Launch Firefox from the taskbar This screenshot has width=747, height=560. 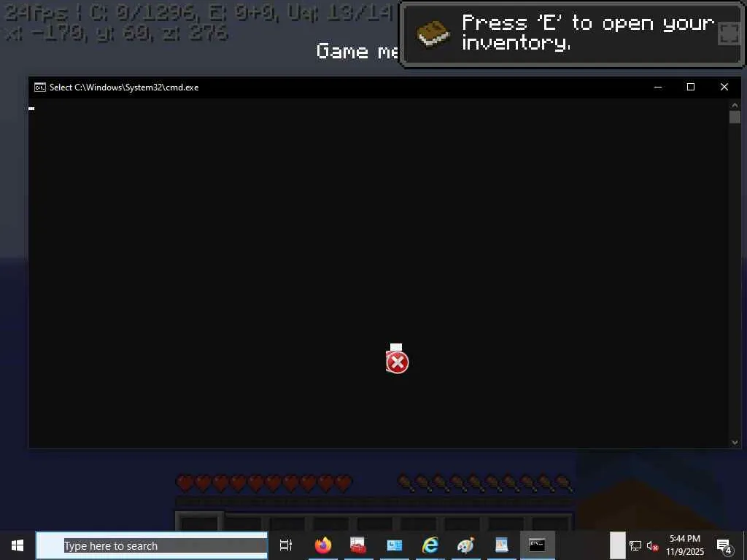(x=323, y=545)
